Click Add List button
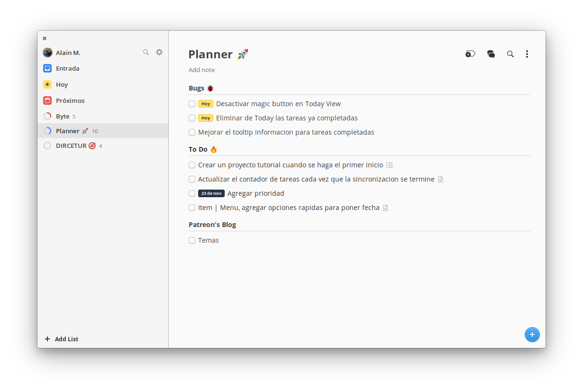The image size is (583, 392). (62, 339)
